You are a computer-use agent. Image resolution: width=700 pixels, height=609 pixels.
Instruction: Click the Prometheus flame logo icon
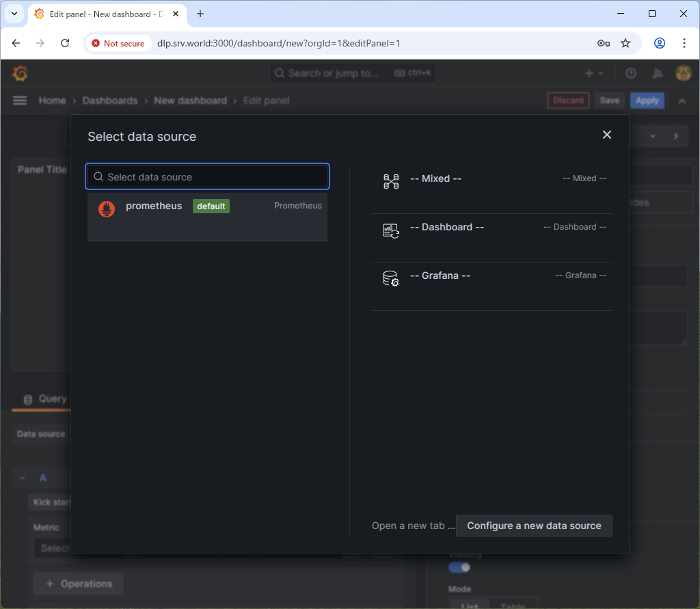107,208
